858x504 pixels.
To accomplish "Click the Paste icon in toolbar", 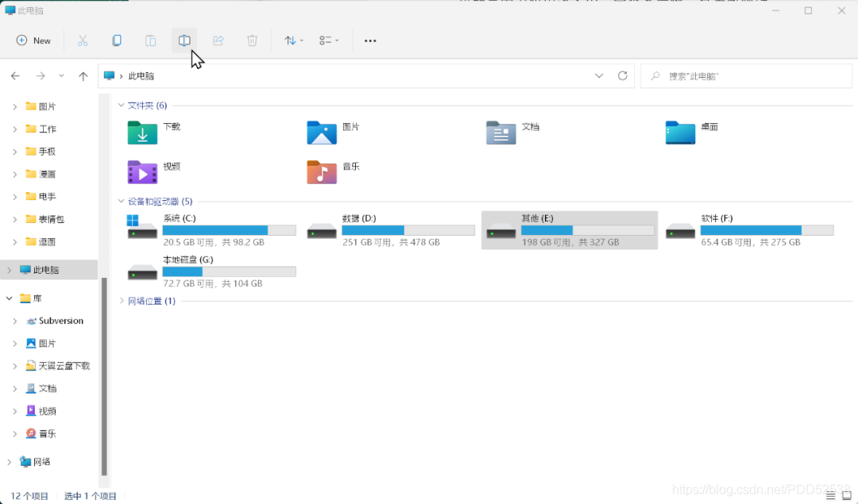I will (150, 40).
